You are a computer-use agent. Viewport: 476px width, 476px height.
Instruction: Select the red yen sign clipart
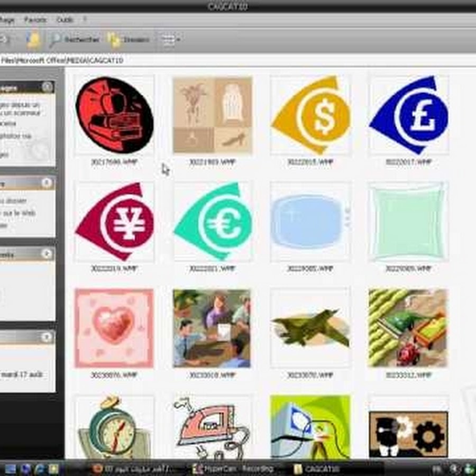pyautogui.click(x=115, y=222)
